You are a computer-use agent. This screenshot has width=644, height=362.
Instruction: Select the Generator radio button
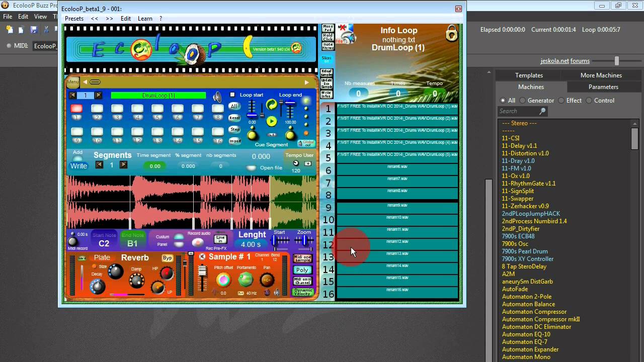point(522,101)
